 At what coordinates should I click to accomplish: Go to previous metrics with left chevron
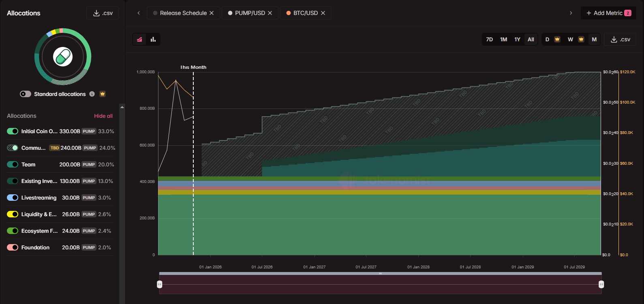(139, 13)
